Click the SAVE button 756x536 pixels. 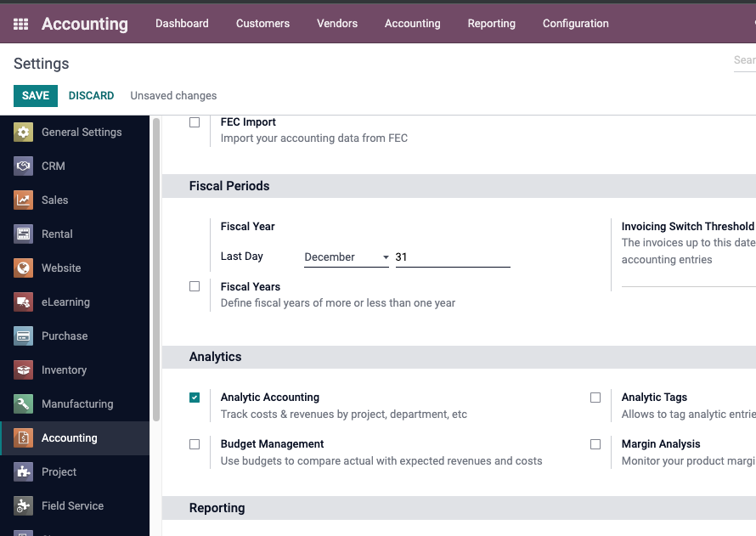(x=36, y=96)
